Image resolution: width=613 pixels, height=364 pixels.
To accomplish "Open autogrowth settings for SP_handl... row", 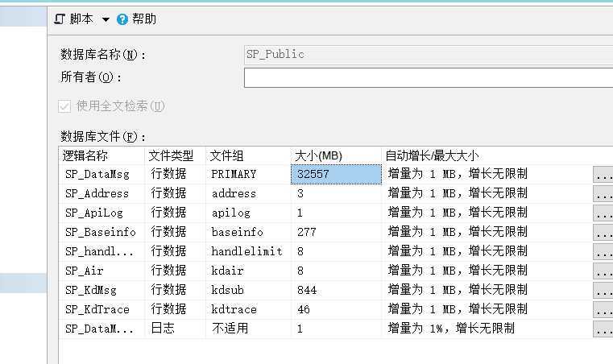I will (x=603, y=252).
